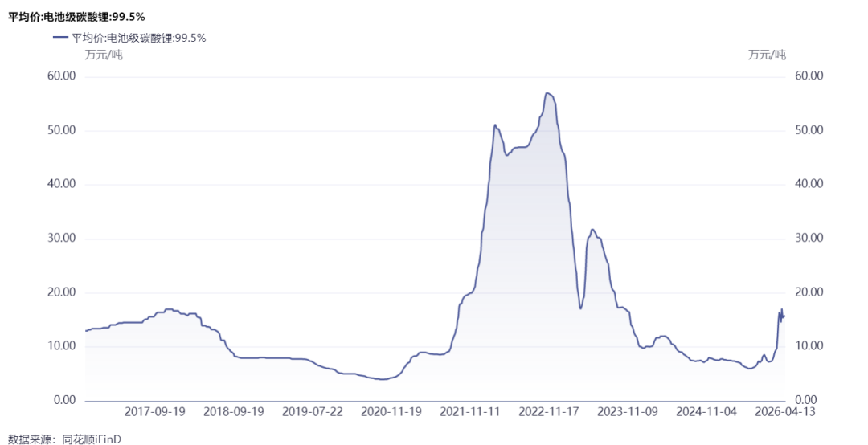This screenshot has height=445, width=868.
Task: Click the chart title 平均价:电池级碳酸锂:99.5%
Action: point(76,17)
